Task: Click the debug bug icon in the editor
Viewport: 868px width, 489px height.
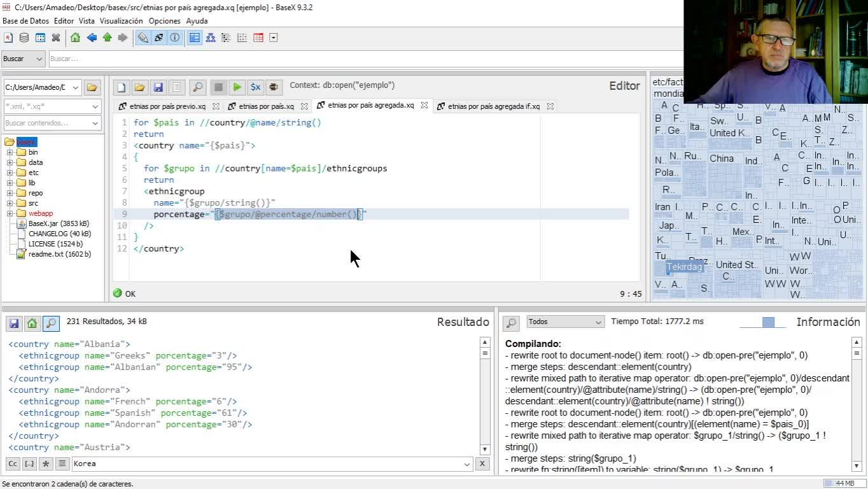Action: 274,87
